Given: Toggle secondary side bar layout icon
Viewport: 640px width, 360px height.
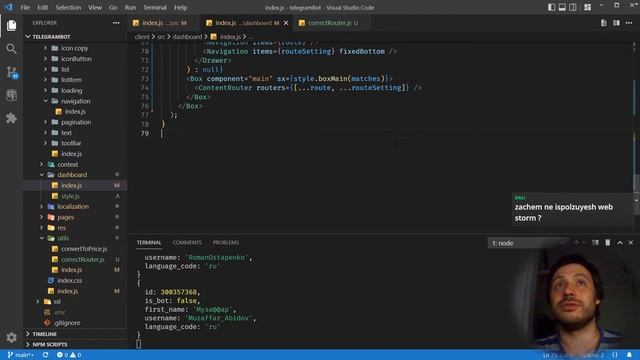Looking at the screenshot, I should pos(573,7).
